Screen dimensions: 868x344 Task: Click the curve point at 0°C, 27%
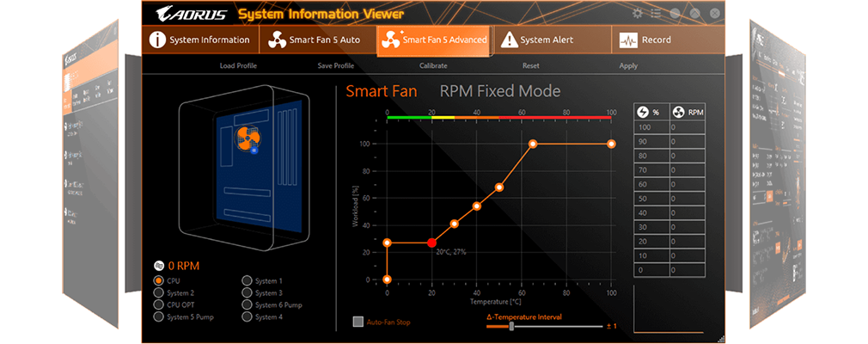(x=387, y=243)
